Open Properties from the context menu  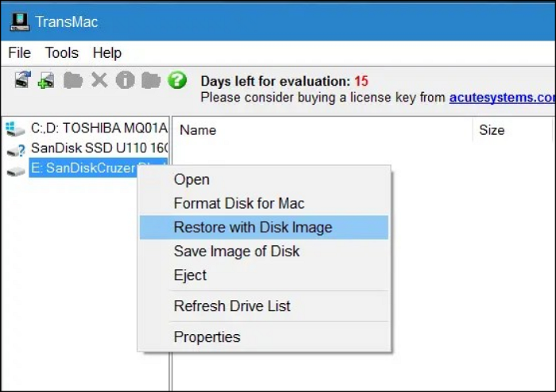207,336
